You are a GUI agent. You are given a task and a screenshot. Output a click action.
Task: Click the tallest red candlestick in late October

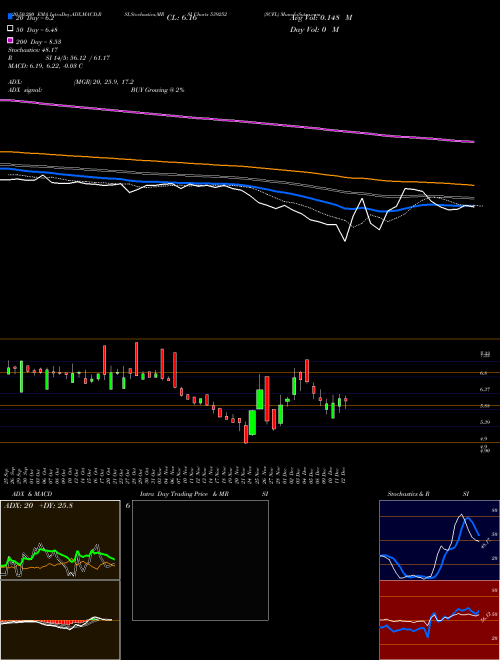136,359
